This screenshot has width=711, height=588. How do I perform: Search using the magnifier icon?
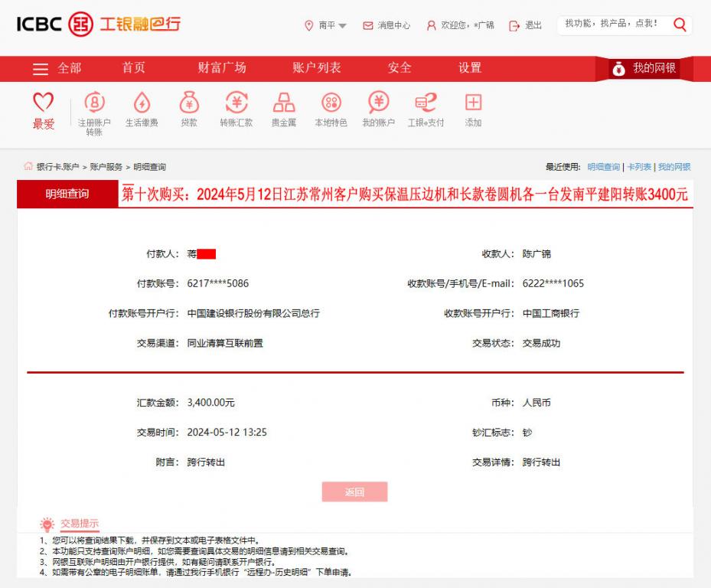click(680, 24)
